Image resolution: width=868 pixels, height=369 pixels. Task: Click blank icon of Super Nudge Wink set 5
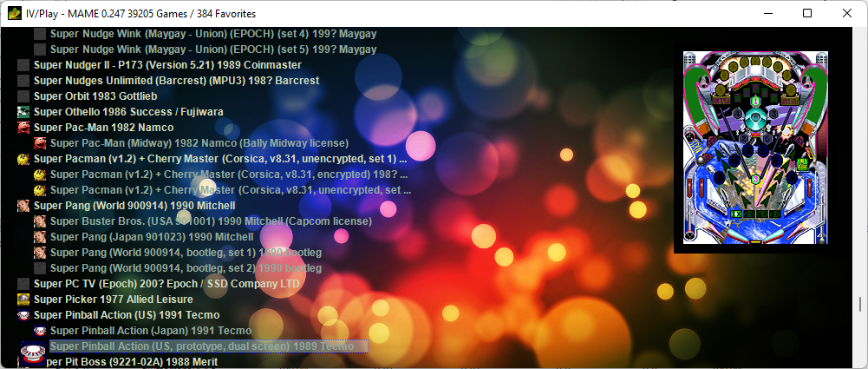click(x=40, y=49)
